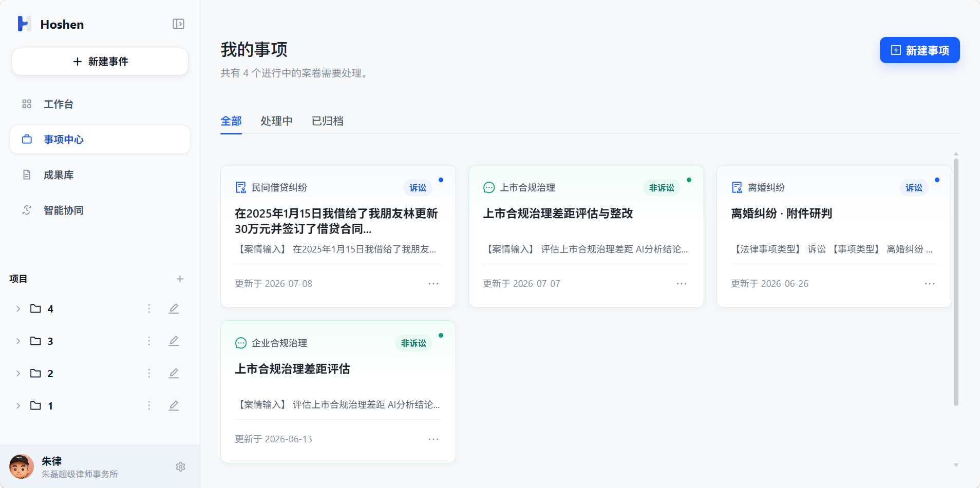
Task: Click the 上市合规治理 chat bubble icon
Action: [x=489, y=188]
